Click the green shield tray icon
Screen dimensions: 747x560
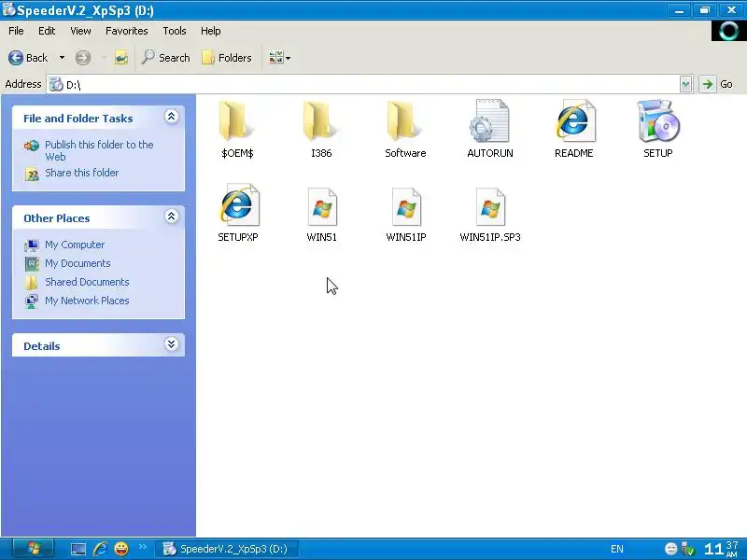(688, 549)
